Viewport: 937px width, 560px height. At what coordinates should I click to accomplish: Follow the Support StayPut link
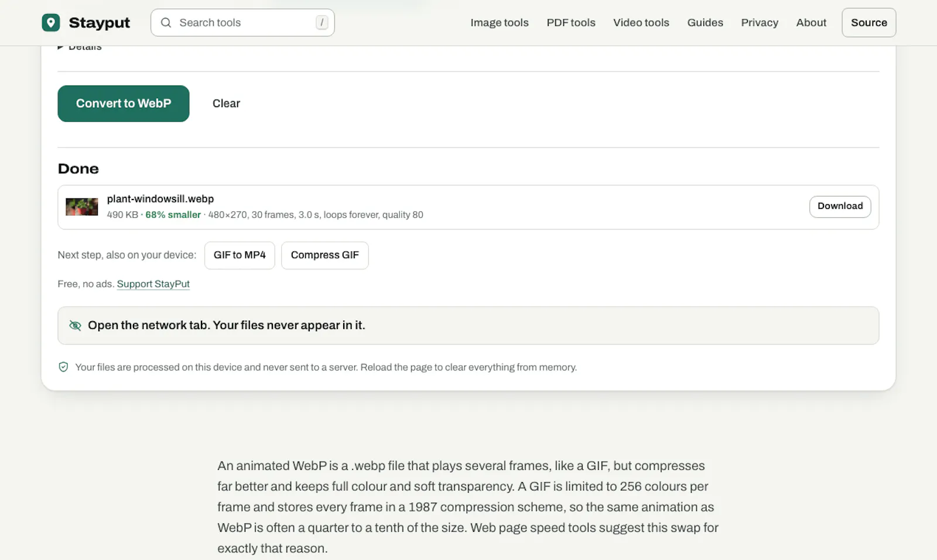click(153, 284)
